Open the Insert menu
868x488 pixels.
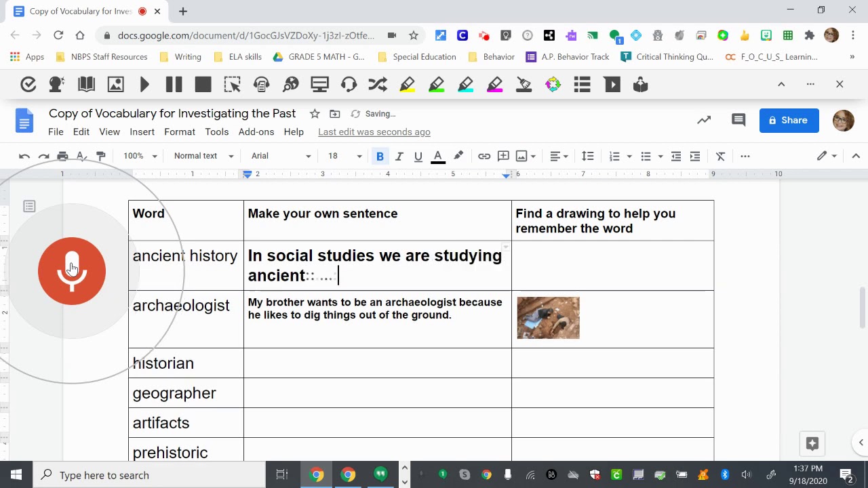142,131
